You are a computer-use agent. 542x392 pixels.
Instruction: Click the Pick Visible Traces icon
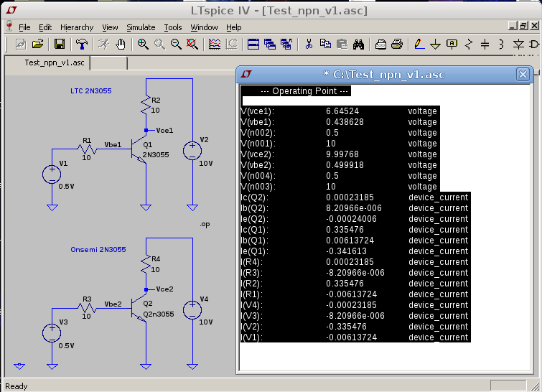click(x=231, y=45)
